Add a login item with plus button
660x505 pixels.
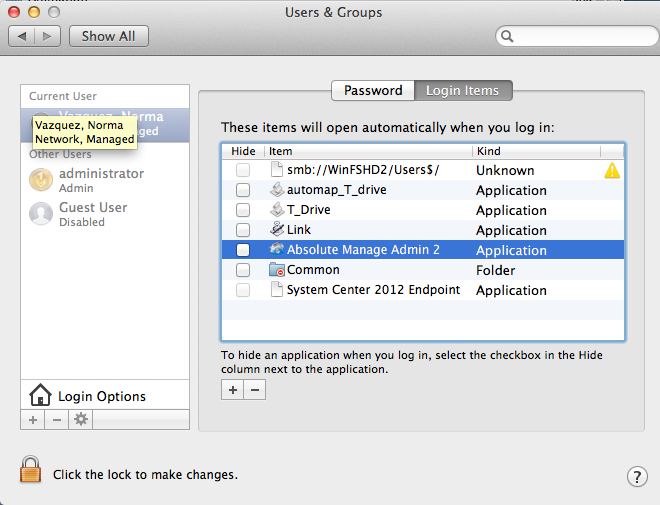[232, 390]
